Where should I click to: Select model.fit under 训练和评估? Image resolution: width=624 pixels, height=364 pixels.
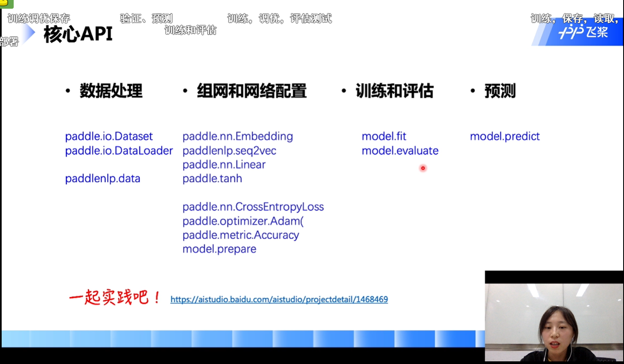click(x=384, y=136)
